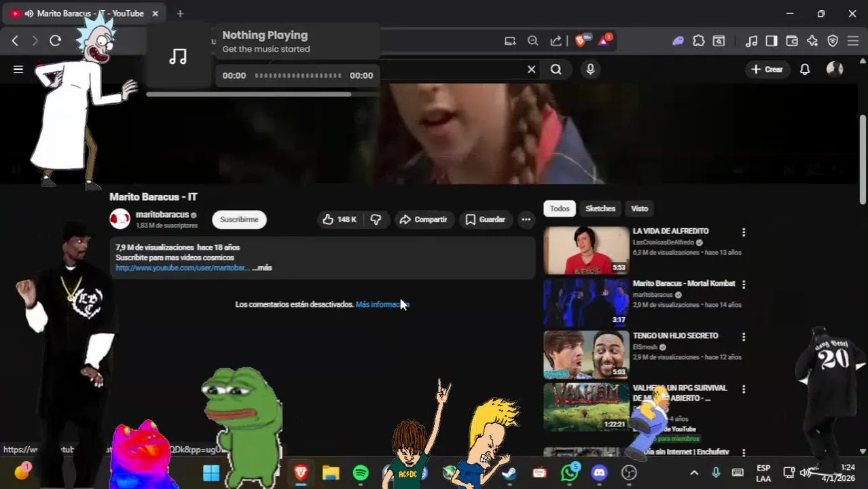Open the TENGO UN HIJO SECRETO thumbnail

click(x=586, y=355)
